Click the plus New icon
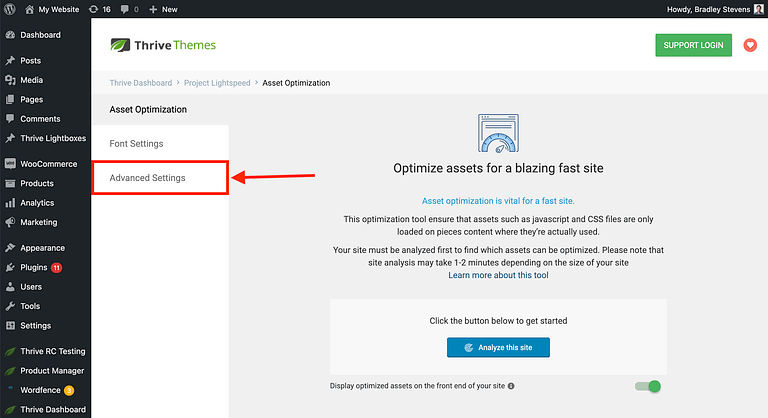This screenshot has width=768, height=418. [153, 9]
